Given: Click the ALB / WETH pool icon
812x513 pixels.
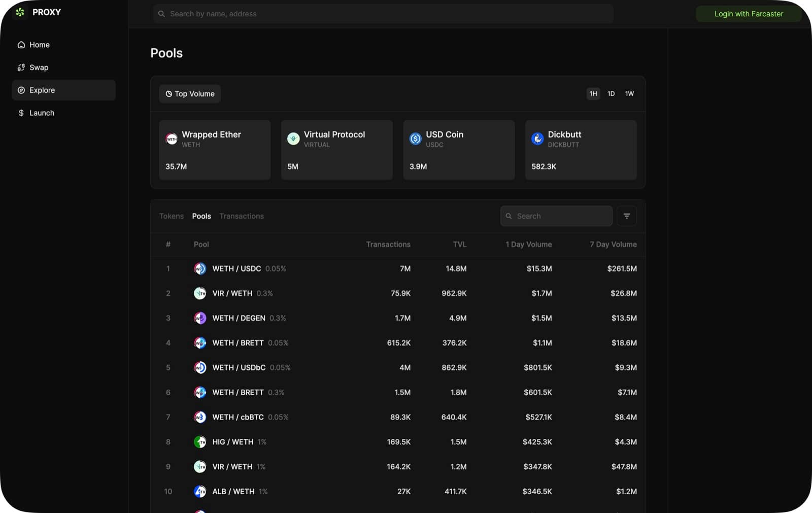Looking at the screenshot, I should pos(200,492).
